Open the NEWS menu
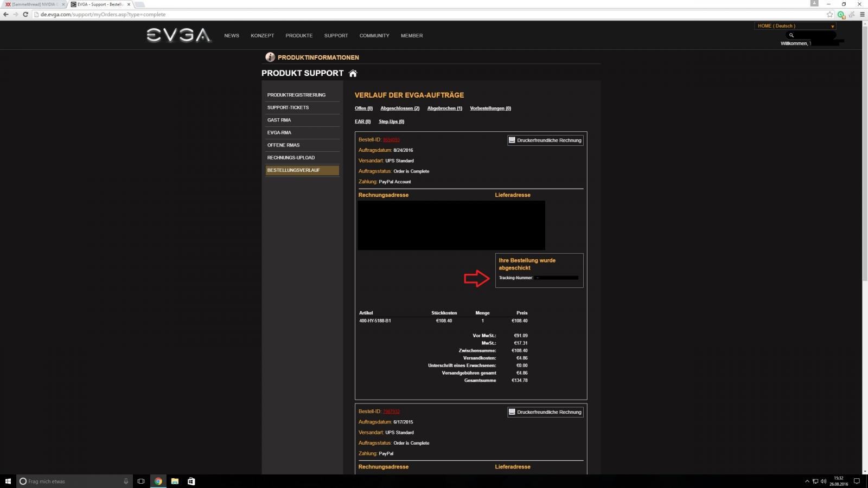 coord(232,36)
